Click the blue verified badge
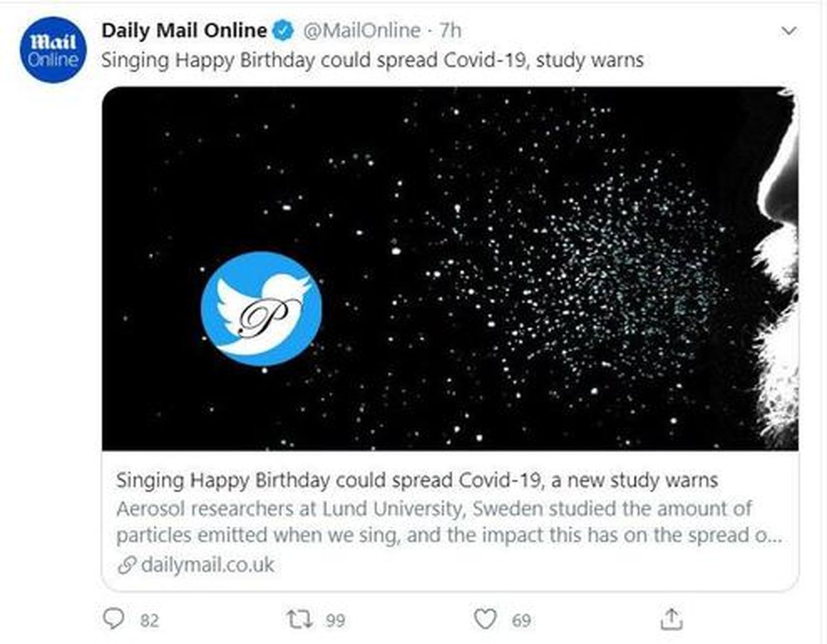The width and height of the screenshot is (827, 644). tap(283, 31)
